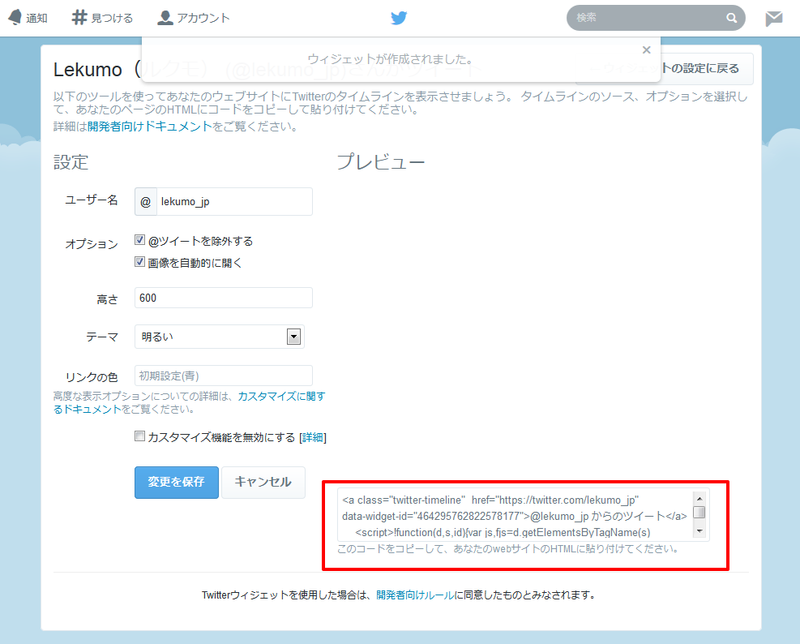Uncheck @ツイートを除外する option
This screenshot has width=800, height=644.
point(139,239)
